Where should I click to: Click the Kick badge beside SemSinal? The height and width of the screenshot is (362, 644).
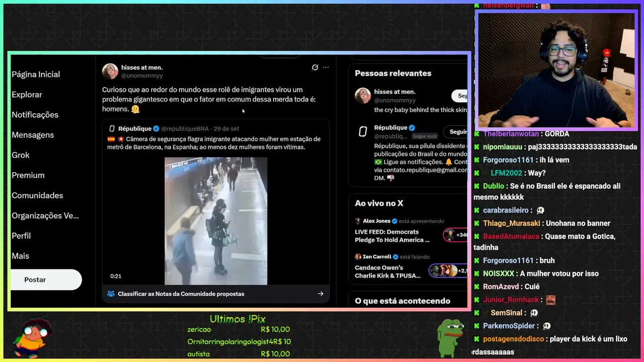pos(476,313)
